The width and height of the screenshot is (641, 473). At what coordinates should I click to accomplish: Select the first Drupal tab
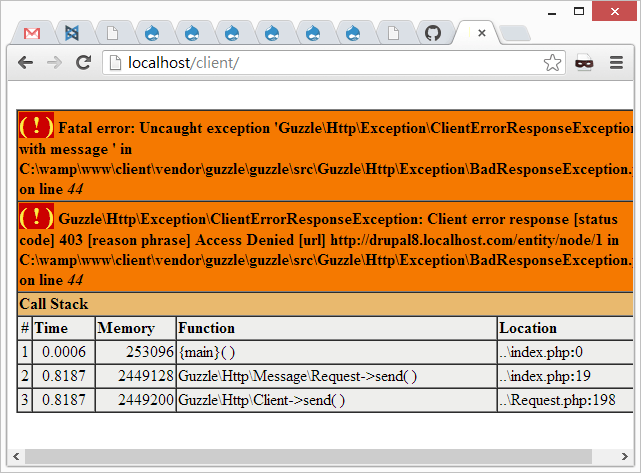152,33
